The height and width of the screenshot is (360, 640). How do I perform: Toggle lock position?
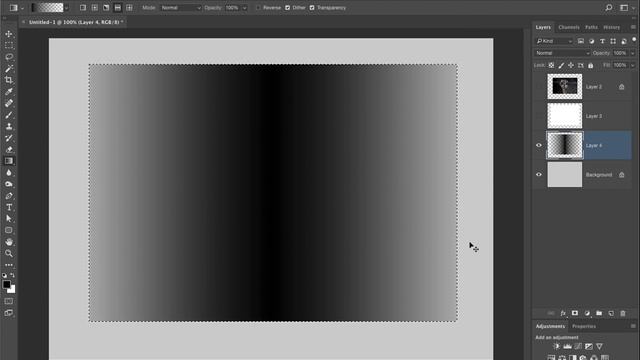coord(571,65)
